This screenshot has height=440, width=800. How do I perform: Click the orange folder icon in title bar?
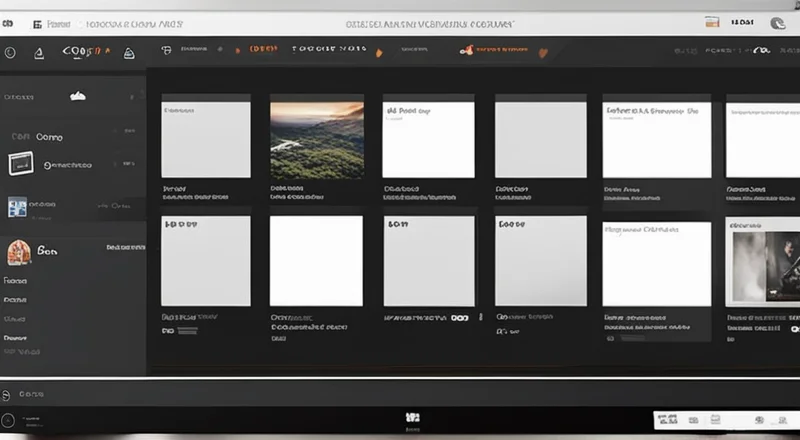(712, 22)
